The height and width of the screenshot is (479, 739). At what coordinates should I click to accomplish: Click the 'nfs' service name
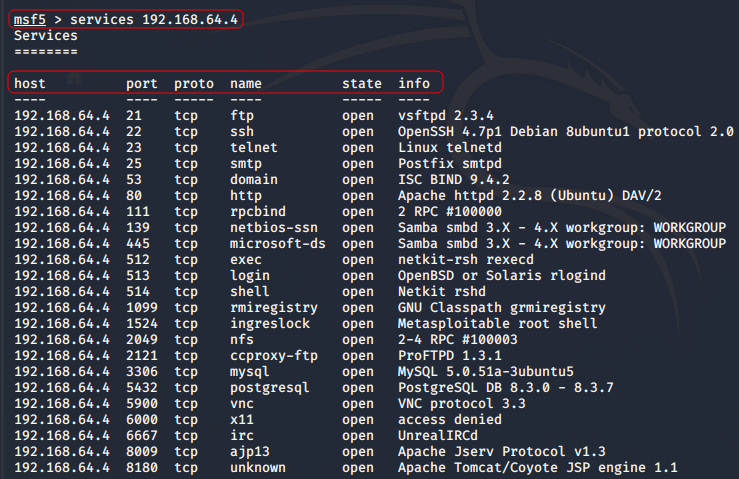click(x=242, y=340)
